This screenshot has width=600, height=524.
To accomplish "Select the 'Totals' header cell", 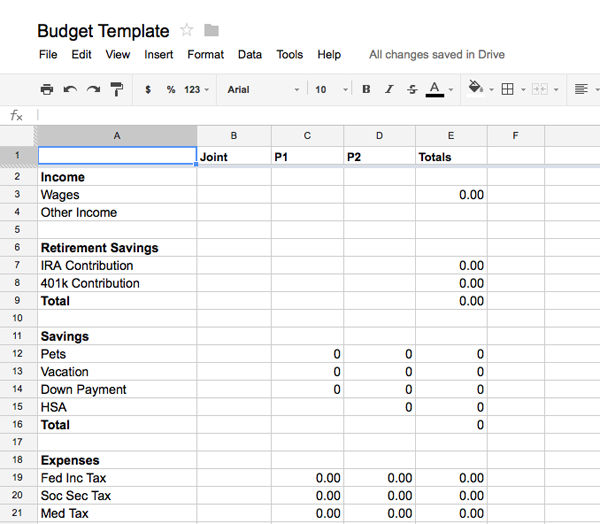I will 451,157.
